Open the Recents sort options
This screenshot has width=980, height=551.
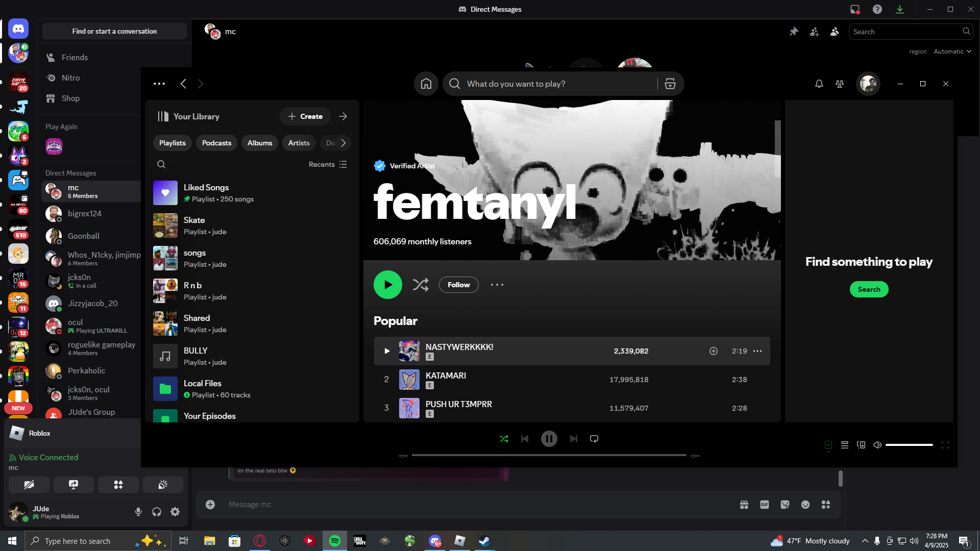(x=328, y=164)
